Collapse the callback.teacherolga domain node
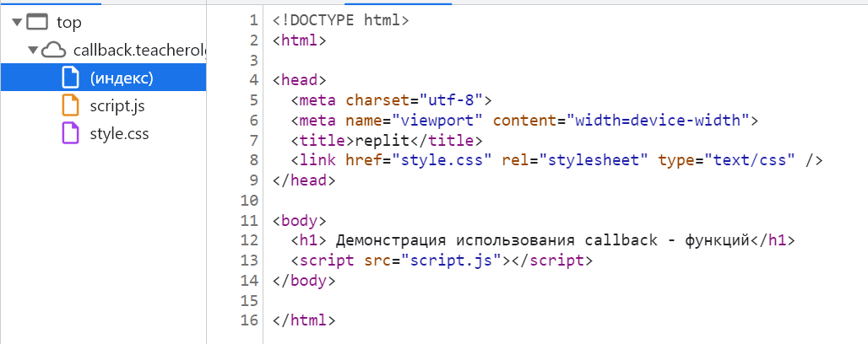The image size is (868, 344). tap(33, 51)
